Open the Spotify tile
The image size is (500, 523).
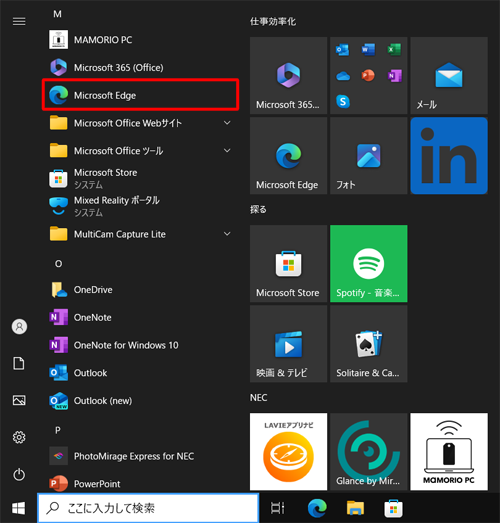(369, 264)
